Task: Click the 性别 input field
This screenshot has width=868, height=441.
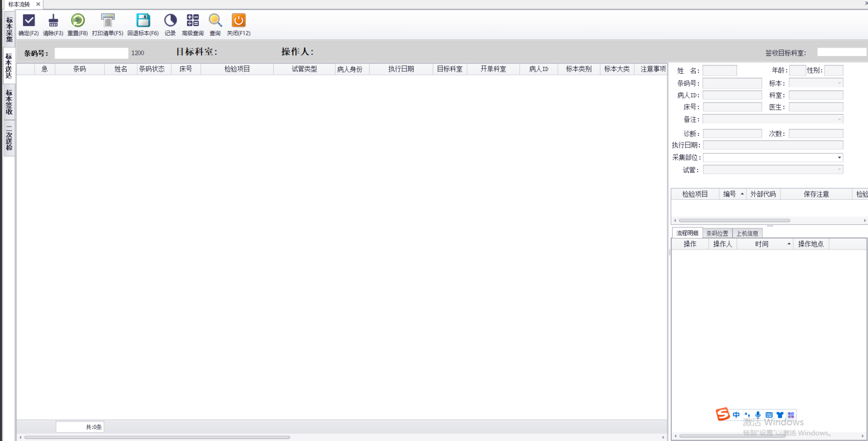Action: [x=833, y=71]
